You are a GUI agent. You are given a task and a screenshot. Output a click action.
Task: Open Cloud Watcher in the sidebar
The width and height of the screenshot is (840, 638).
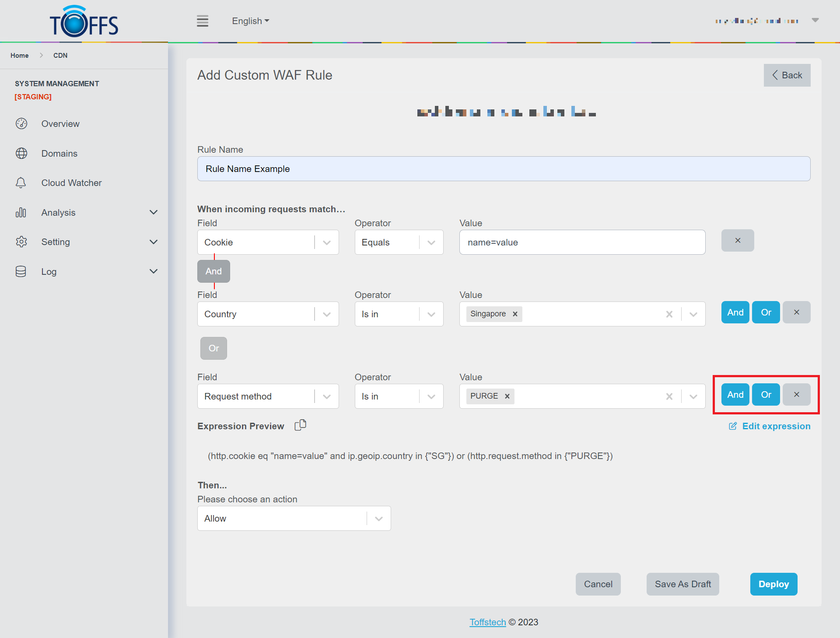coord(71,183)
